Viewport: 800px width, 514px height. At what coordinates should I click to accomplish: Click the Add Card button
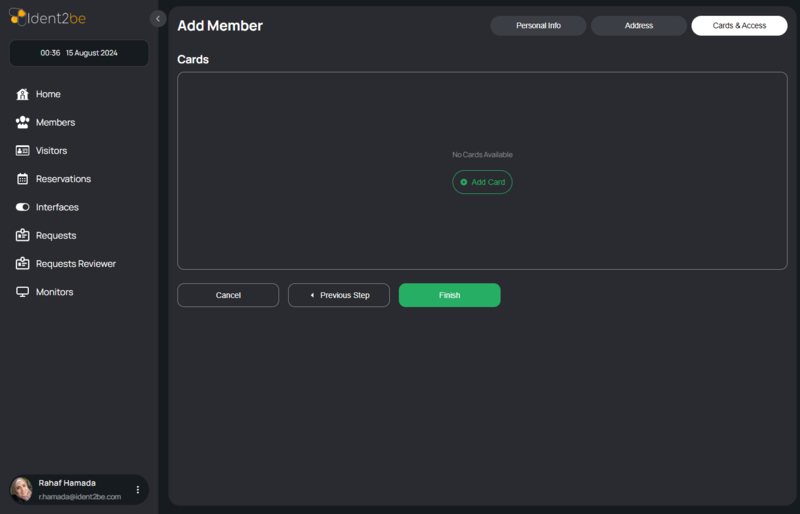tap(482, 182)
